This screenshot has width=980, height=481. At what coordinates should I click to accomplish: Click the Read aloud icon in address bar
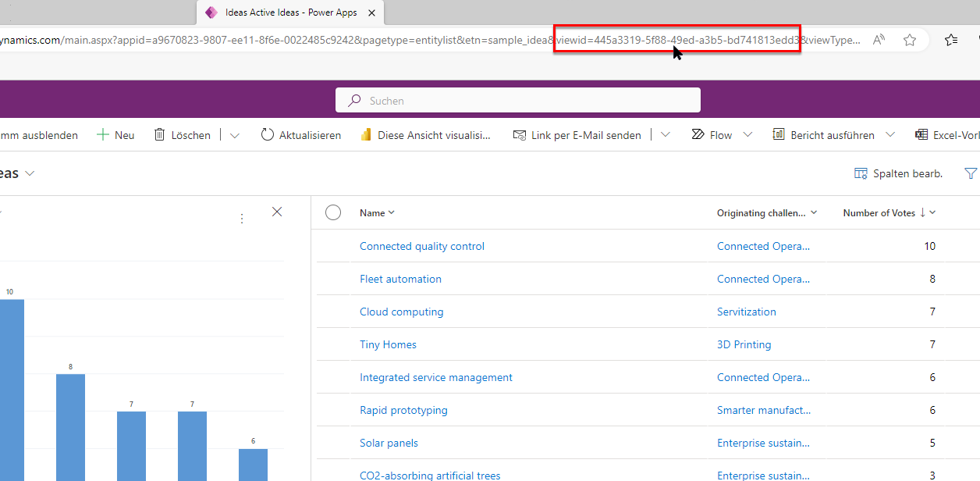coord(879,41)
